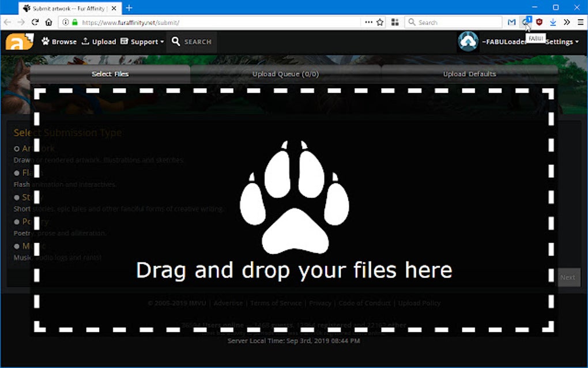
Task: Choose the Story submission type
Action: 17,197
